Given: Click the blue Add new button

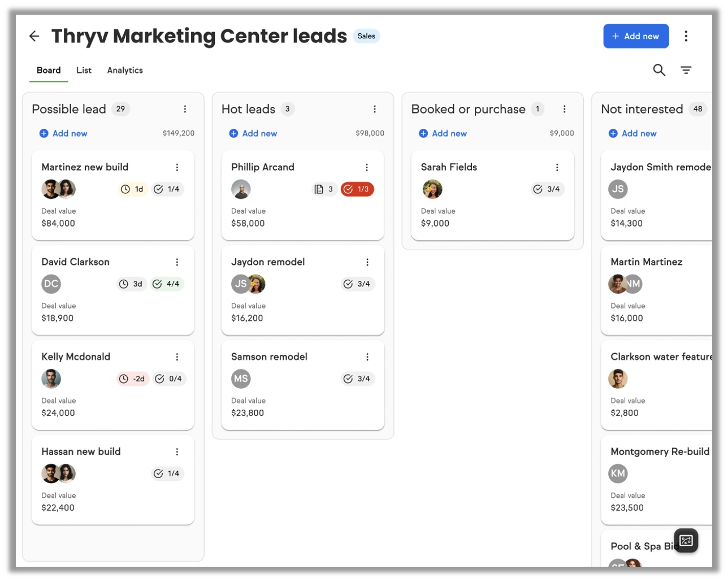Looking at the screenshot, I should click(635, 36).
